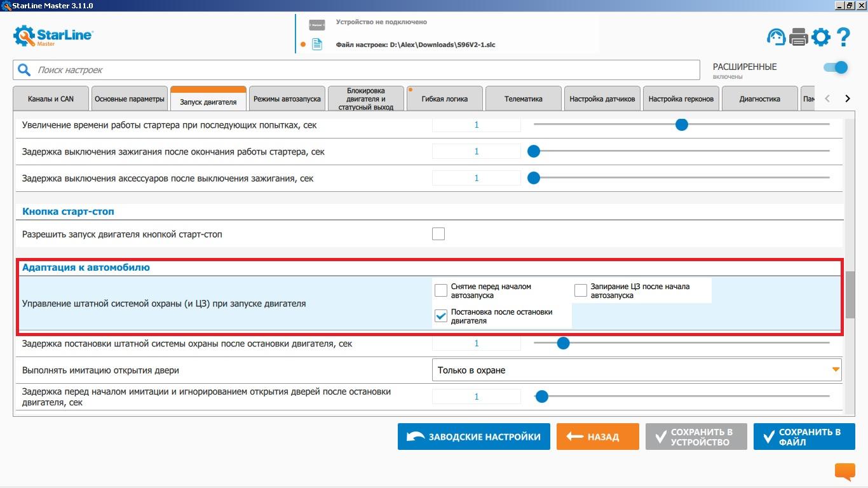Toggle the РАСШИРЕННЫЕ advanced mode switch

coord(835,67)
